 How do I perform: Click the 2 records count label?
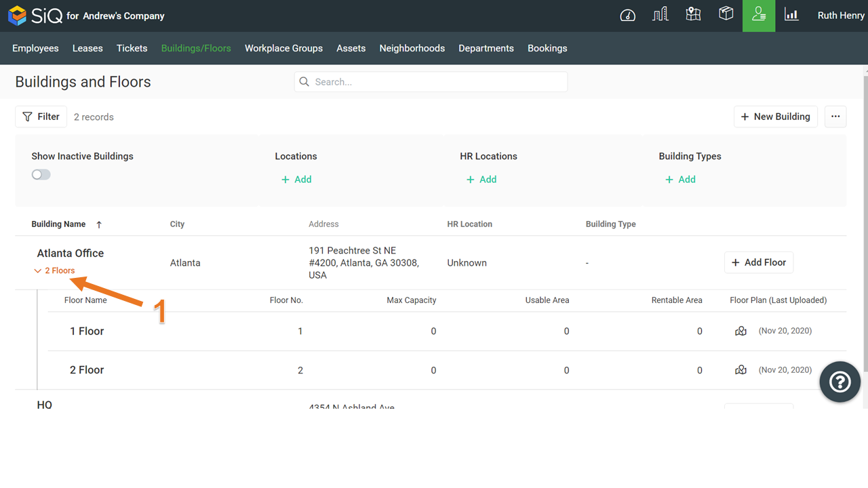(x=94, y=117)
